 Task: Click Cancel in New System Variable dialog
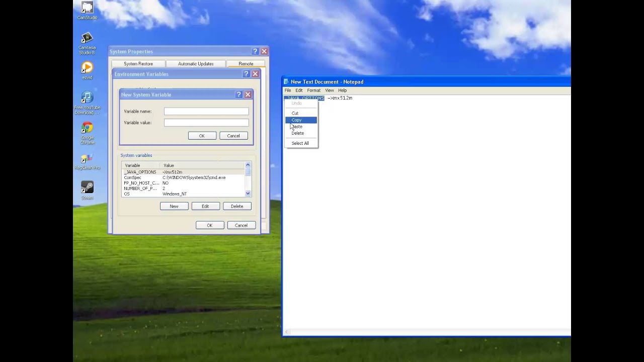[x=233, y=136]
